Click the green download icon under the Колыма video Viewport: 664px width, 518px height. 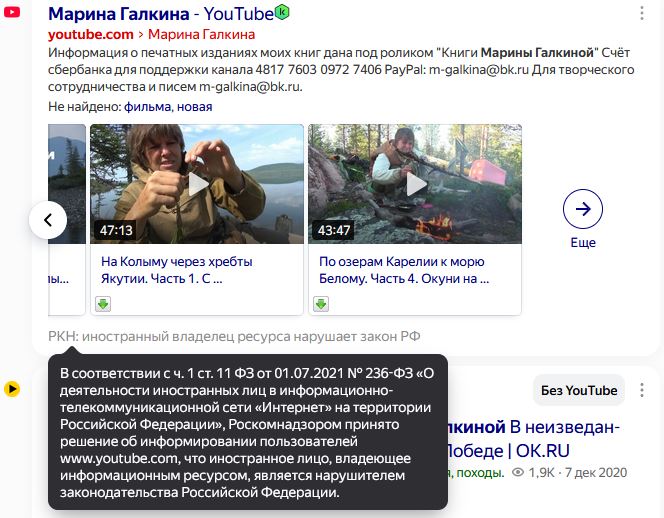click(103, 304)
